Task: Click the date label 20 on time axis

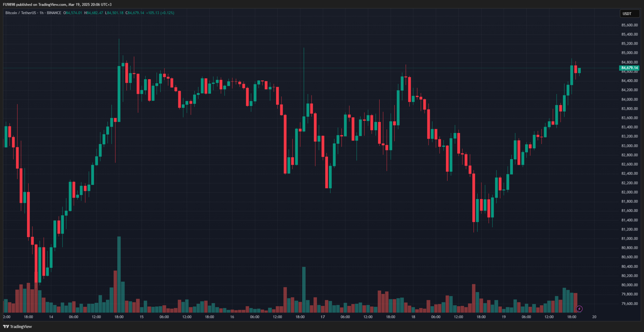Action: click(x=594, y=317)
